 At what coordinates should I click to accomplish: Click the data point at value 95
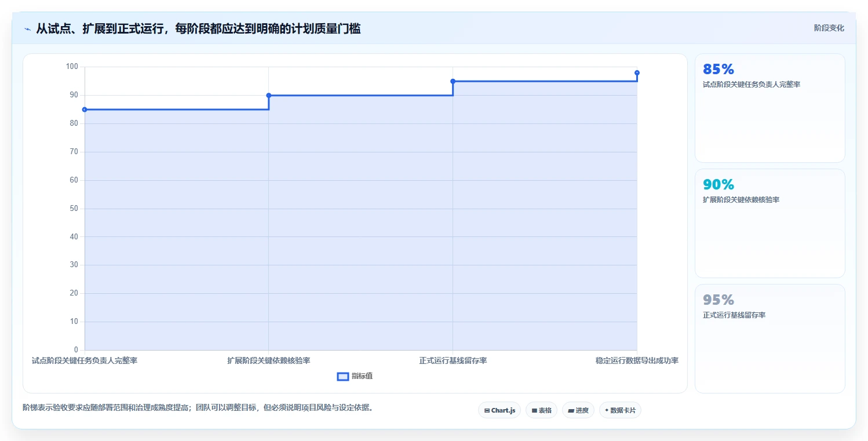[453, 81]
